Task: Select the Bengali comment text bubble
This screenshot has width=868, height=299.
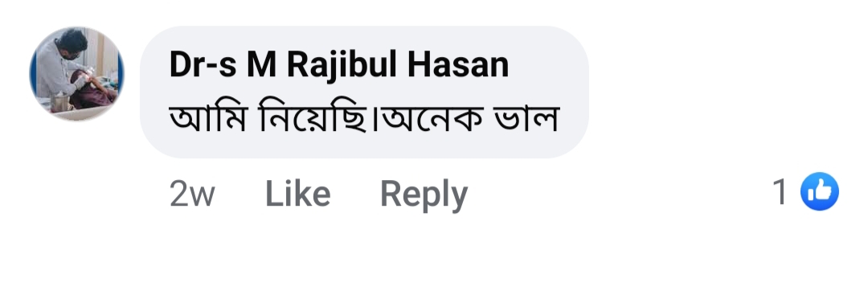Action: pos(364,92)
